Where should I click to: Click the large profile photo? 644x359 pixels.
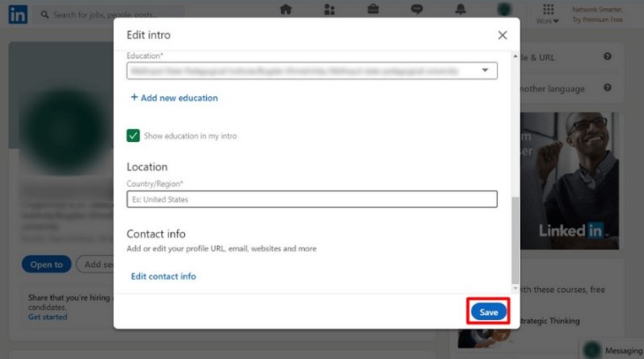click(64, 132)
